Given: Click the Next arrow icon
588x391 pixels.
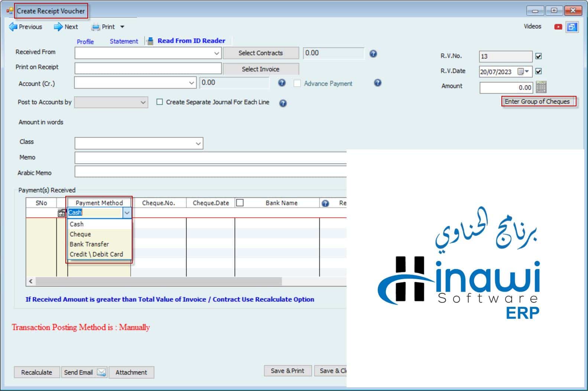Looking at the screenshot, I should (58, 27).
